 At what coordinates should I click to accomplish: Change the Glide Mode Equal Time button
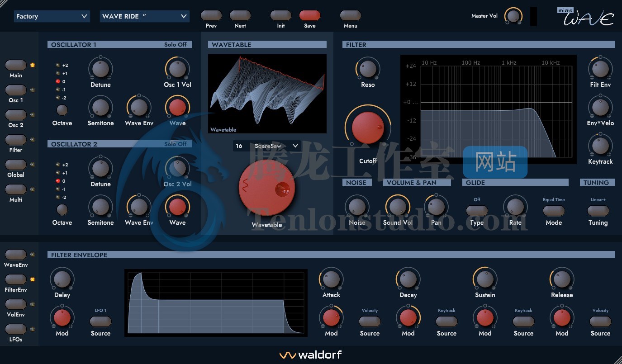click(554, 211)
